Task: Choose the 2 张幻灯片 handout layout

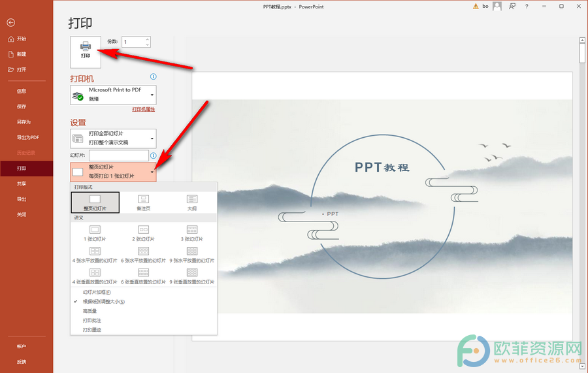Action: point(144,233)
